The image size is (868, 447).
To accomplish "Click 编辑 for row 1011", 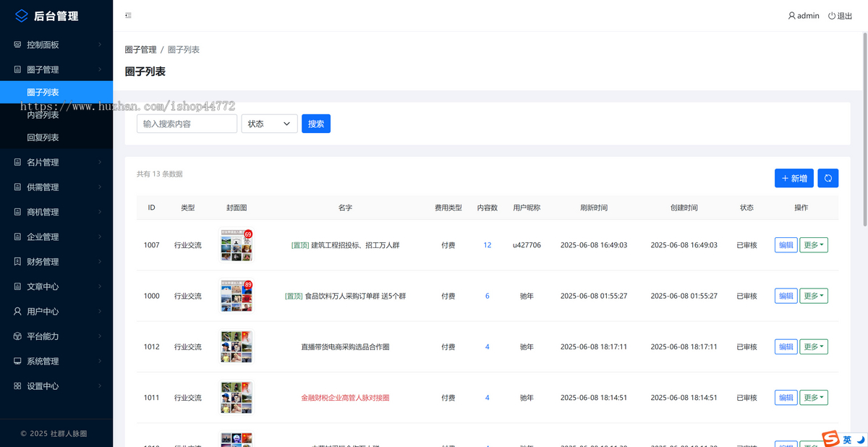I will 786,398.
